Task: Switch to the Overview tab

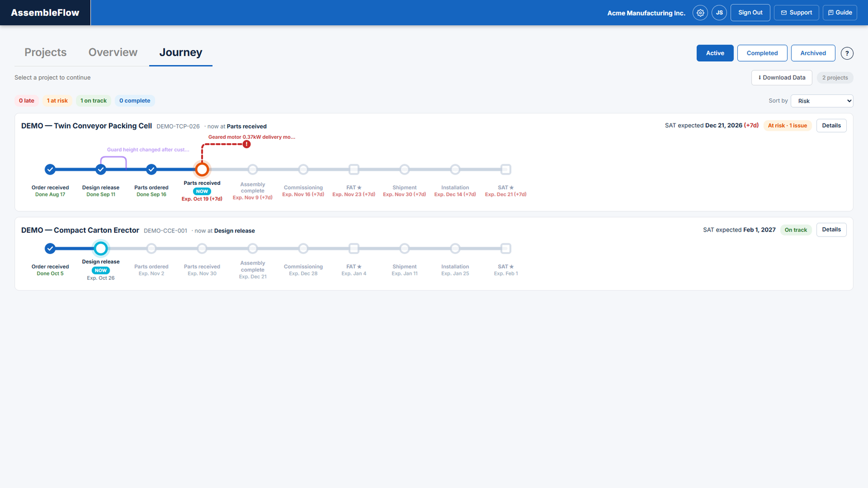Action: (113, 53)
